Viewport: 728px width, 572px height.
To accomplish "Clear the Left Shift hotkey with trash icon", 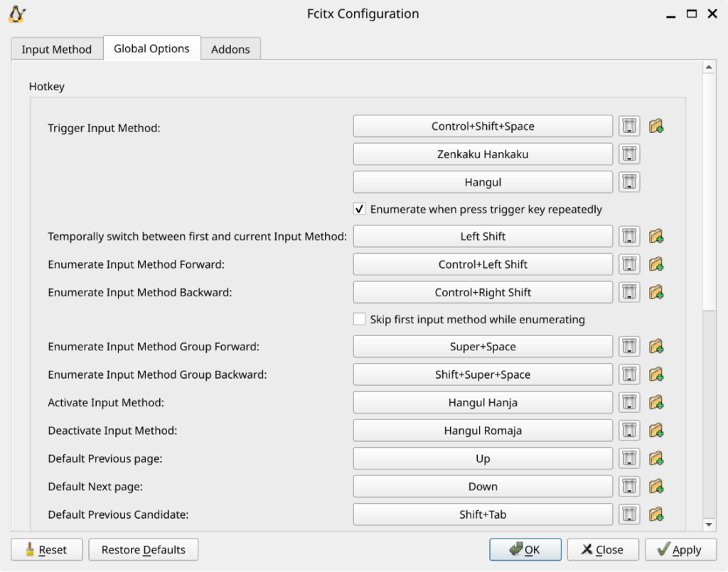I will 628,236.
